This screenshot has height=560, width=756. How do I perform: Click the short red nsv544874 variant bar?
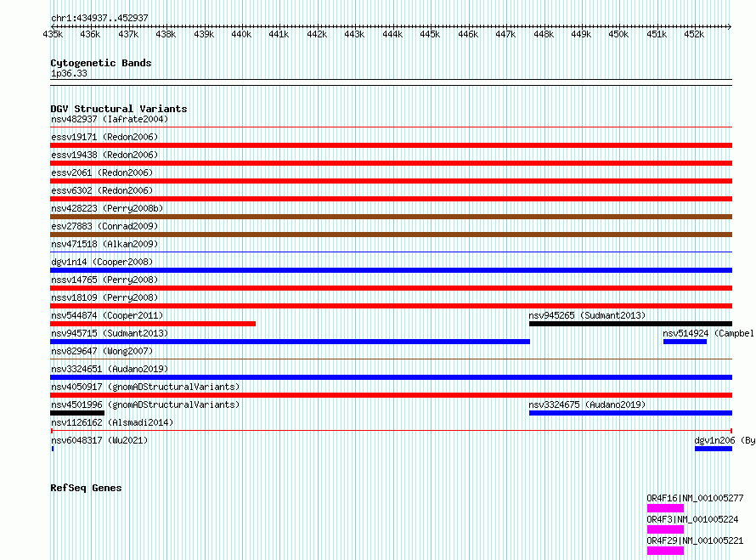pos(153,324)
